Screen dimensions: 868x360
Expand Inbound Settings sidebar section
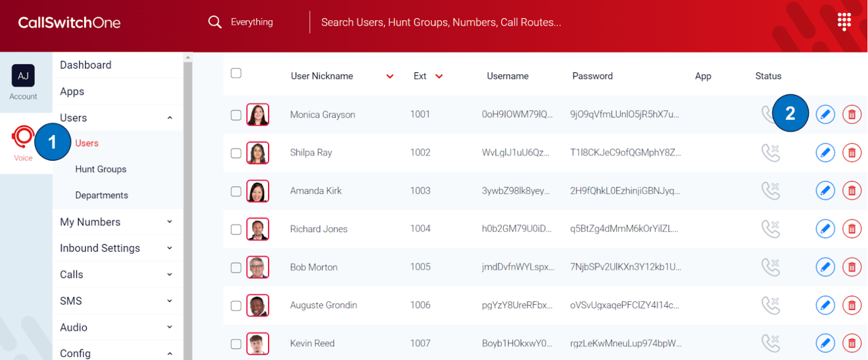tap(170, 248)
